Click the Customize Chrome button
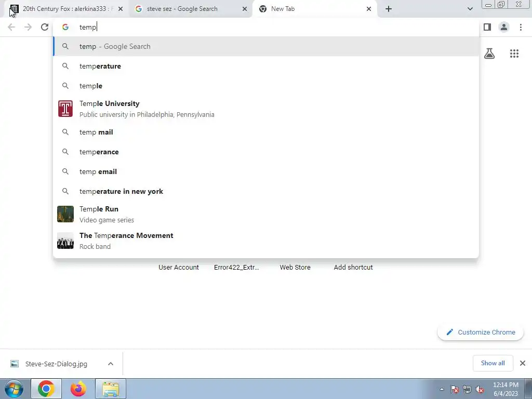 click(481, 332)
